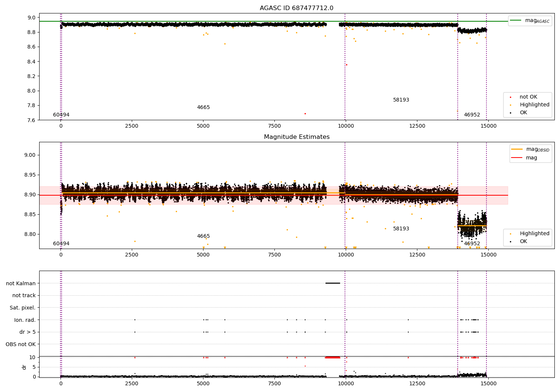Click the 10 tick on the dr axis
This screenshot has width=560, height=392.
[x=33, y=358]
